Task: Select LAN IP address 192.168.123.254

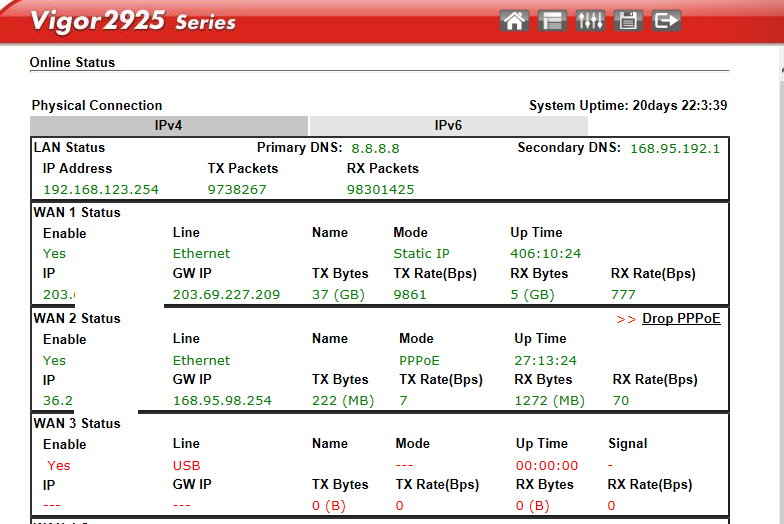Action: tap(101, 190)
